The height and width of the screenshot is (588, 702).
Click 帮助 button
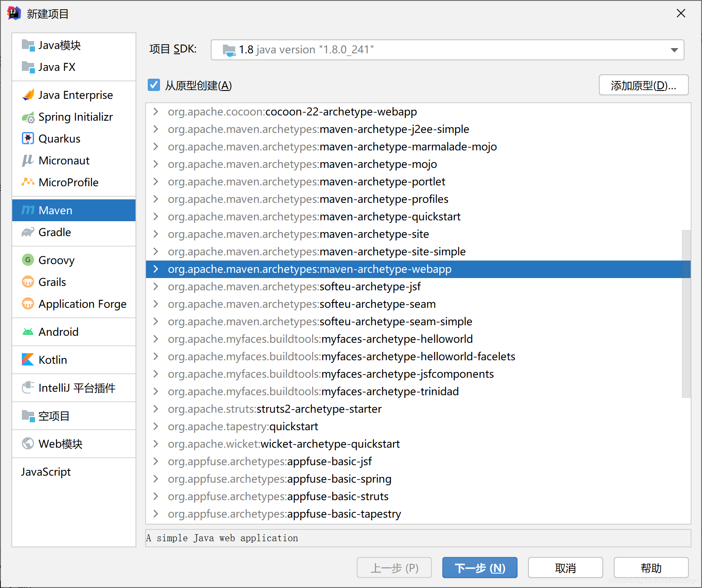click(x=651, y=567)
